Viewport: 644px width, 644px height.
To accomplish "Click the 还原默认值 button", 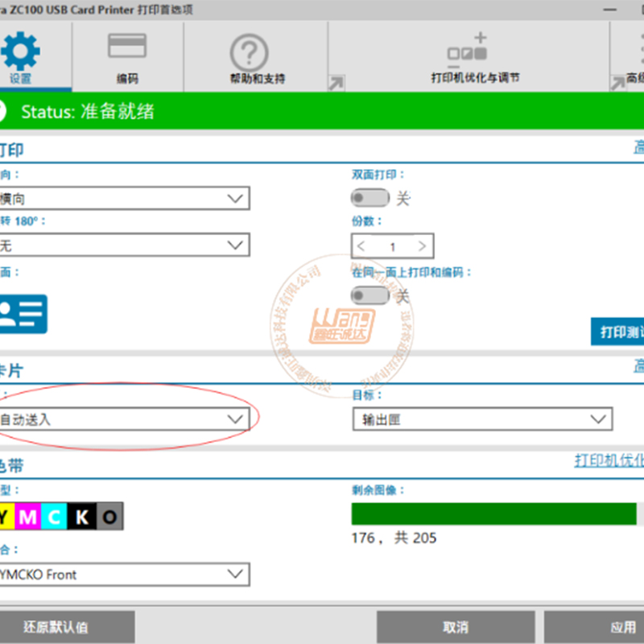I will 68,627.
